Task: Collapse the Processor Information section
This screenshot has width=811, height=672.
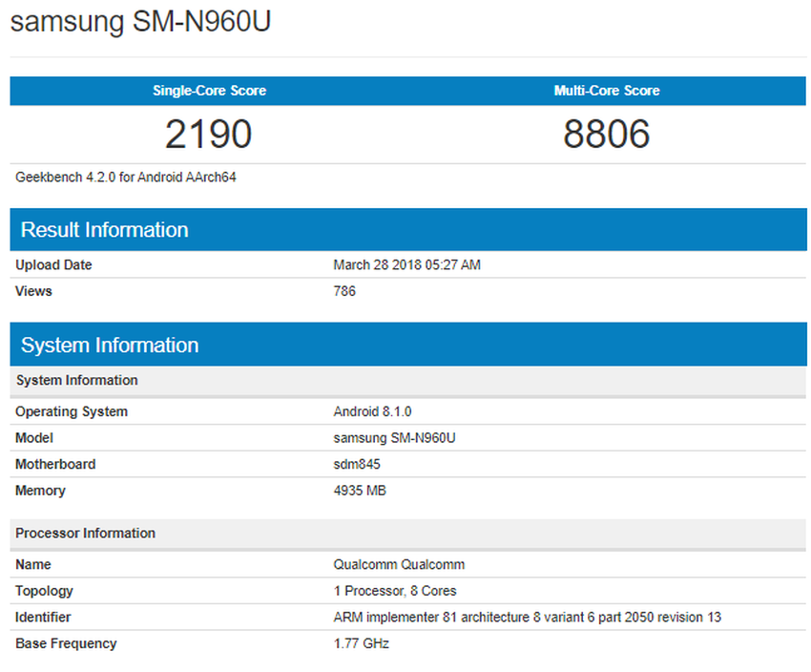Action: click(85, 534)
